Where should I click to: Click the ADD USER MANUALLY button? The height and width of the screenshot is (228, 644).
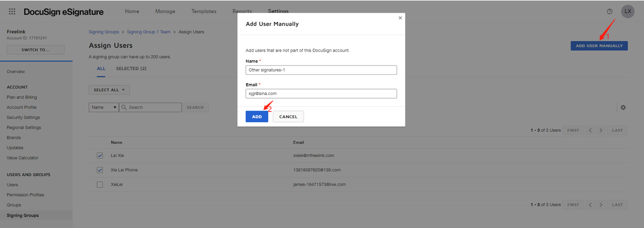(599, 46)
